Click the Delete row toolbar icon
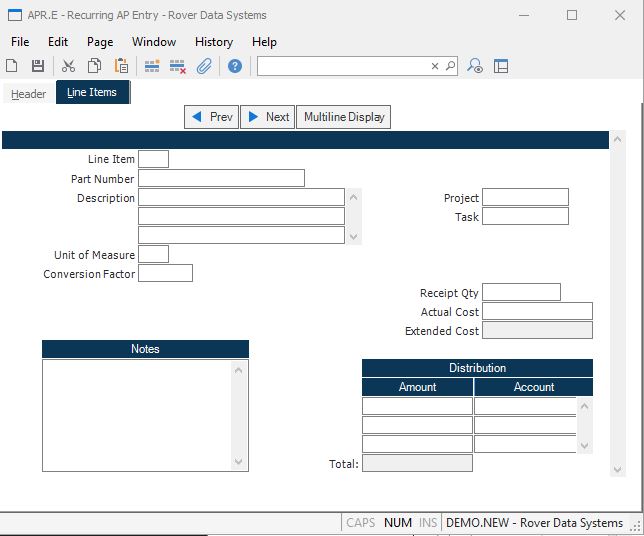Image resolution: width=644 pixels, height=536 pixels. (x=178, y=66)
